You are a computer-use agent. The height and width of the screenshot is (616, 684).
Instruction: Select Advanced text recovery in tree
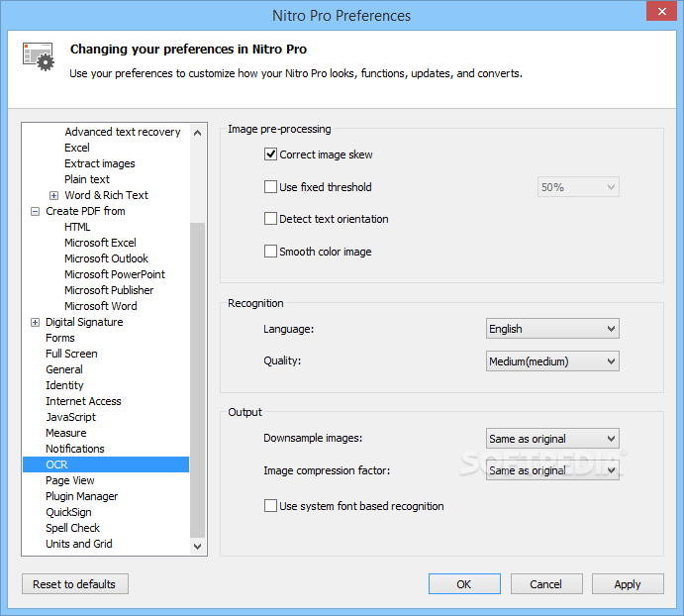click(122, 132)
